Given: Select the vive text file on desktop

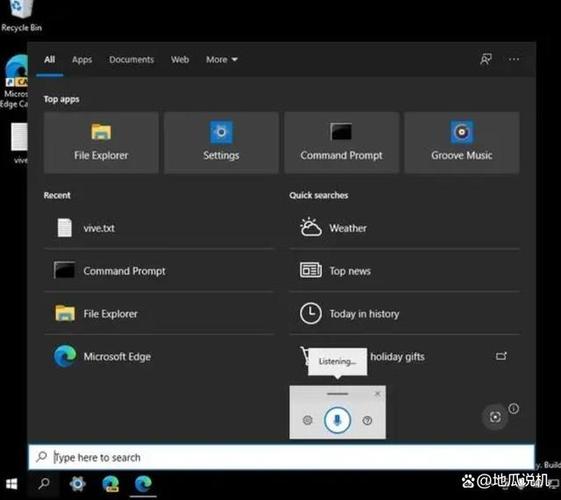Looking at the screenshot, I should coord(19,143).
